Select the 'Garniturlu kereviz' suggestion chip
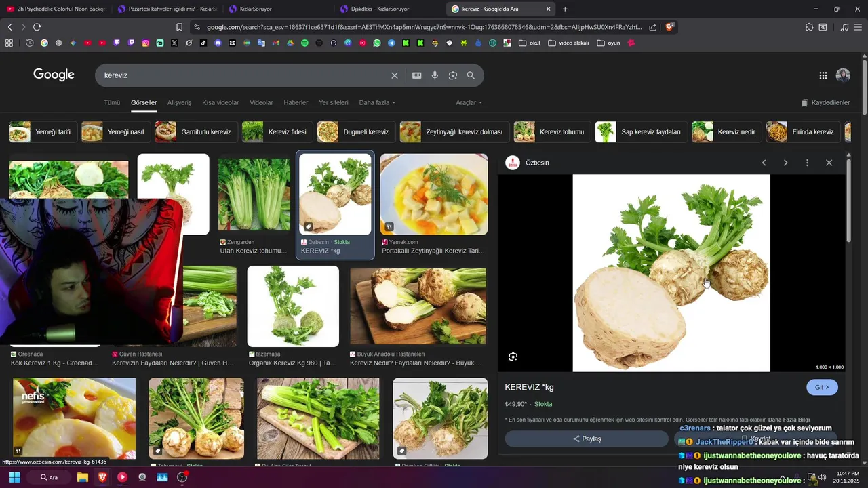This screenshot has width=868, height=488. pos(196,131)
